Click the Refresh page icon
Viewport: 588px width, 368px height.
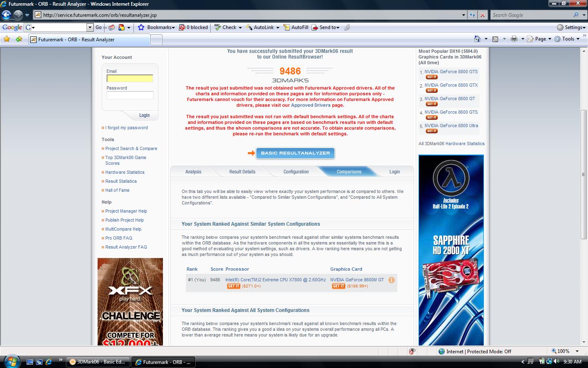click(472, 15)
